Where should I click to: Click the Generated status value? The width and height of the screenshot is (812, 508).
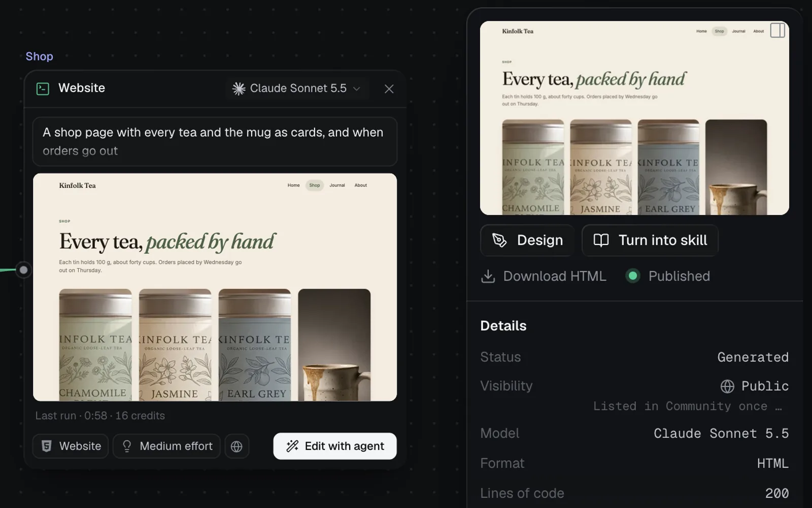(x=753, y=357)
